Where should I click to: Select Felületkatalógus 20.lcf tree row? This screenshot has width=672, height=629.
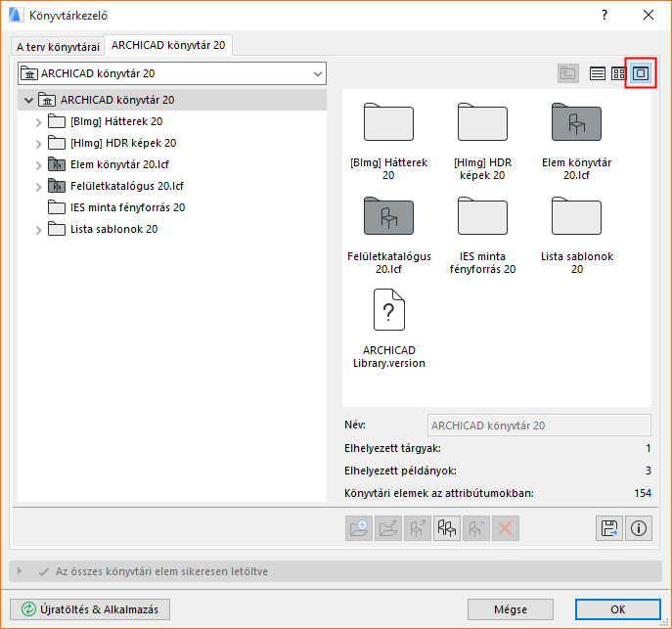coord(172,186)
